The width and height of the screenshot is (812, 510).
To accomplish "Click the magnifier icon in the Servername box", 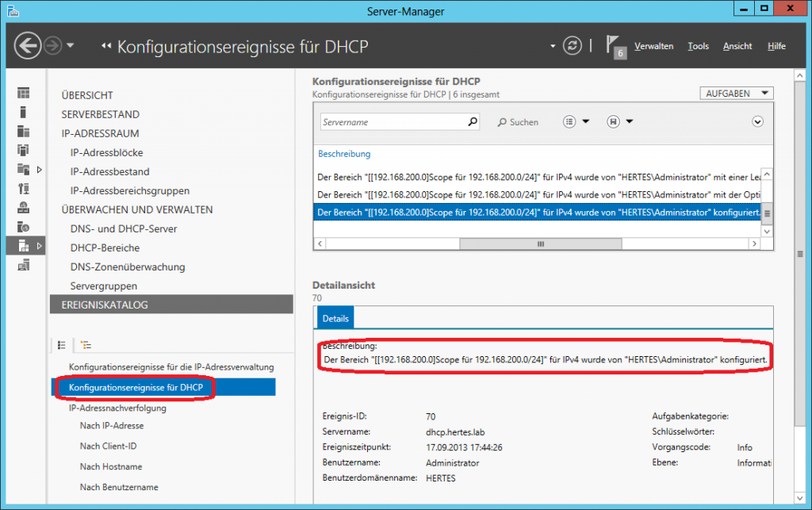I will [x=473, y=122].
